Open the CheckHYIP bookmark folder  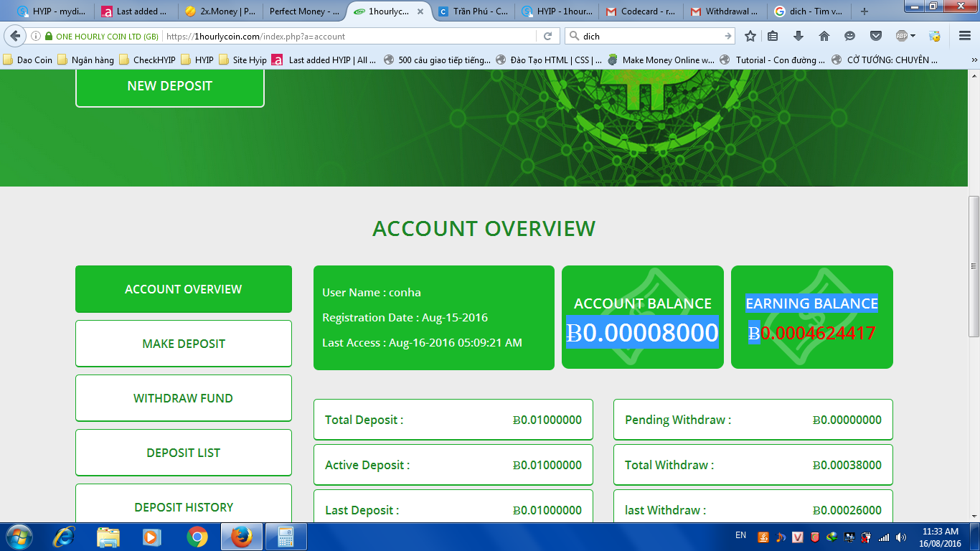148,60
